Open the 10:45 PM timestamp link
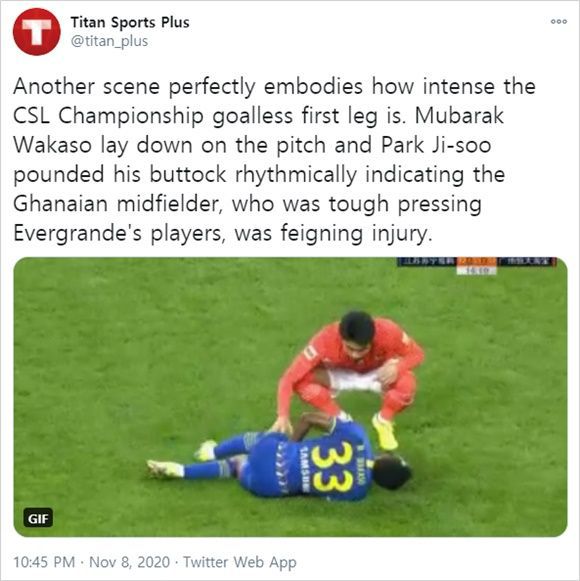This screenshot has width=580, height=581. [x=44, y=562]
